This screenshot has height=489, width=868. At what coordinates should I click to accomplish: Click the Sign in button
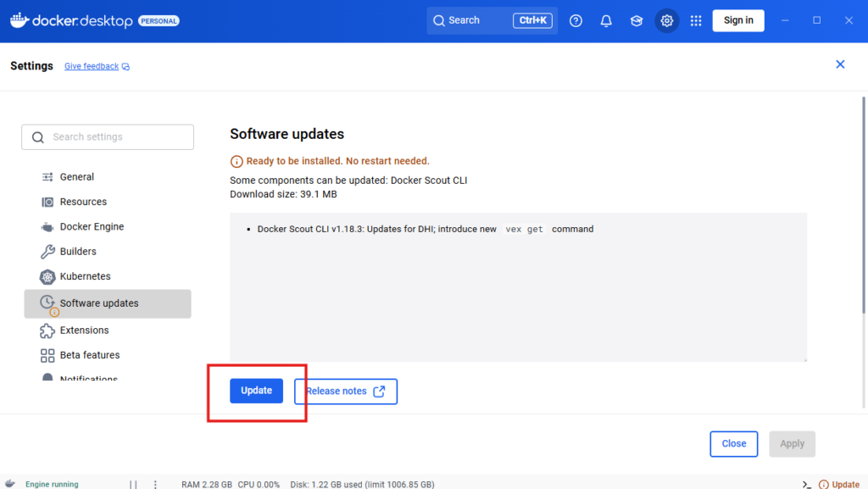(x=738, y=20)
